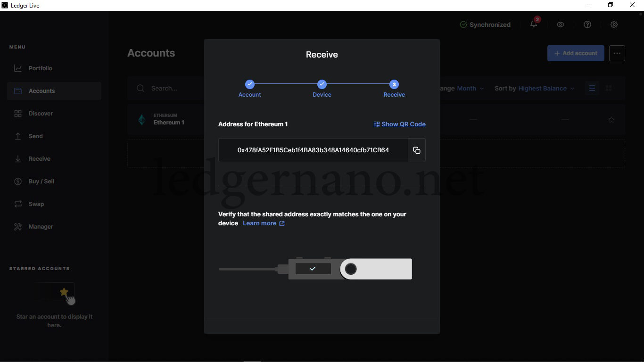Select Accounts in the sidebar menu

point(54,91)
